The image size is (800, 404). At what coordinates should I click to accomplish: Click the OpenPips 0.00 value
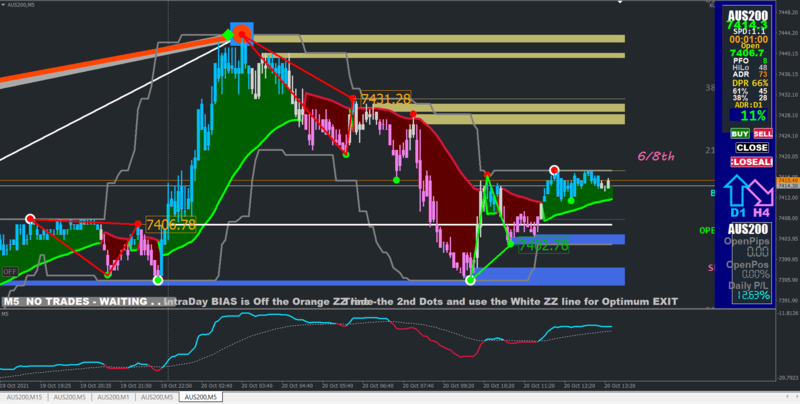point(757,251)
